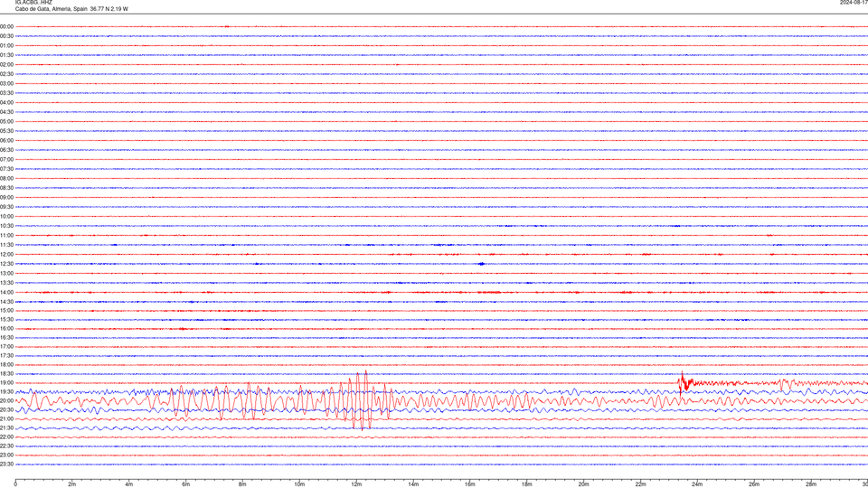Click the 05:00 time label
This screenshot has width=868, height=488.
tap(6, 122)
